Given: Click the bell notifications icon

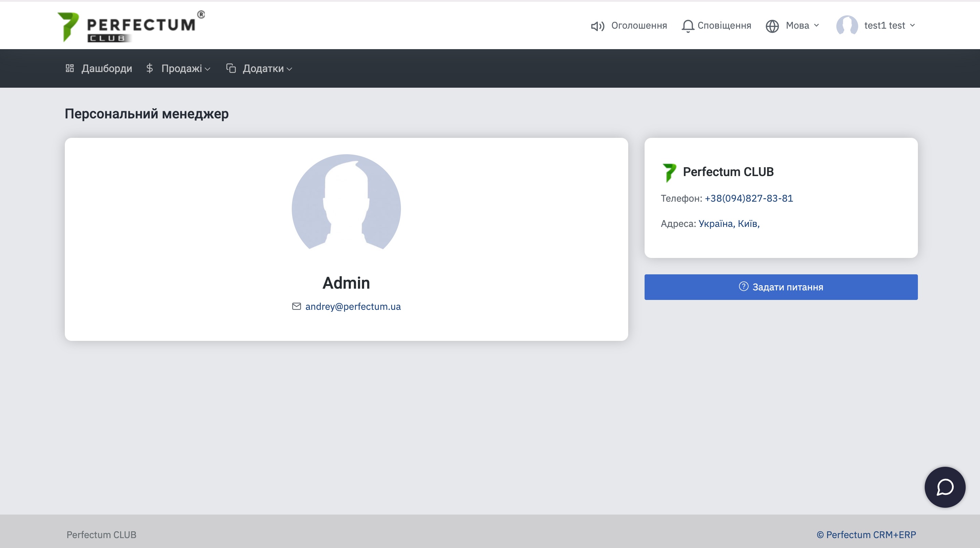Looking at the screenshot, I should click(x=688, y=26).
